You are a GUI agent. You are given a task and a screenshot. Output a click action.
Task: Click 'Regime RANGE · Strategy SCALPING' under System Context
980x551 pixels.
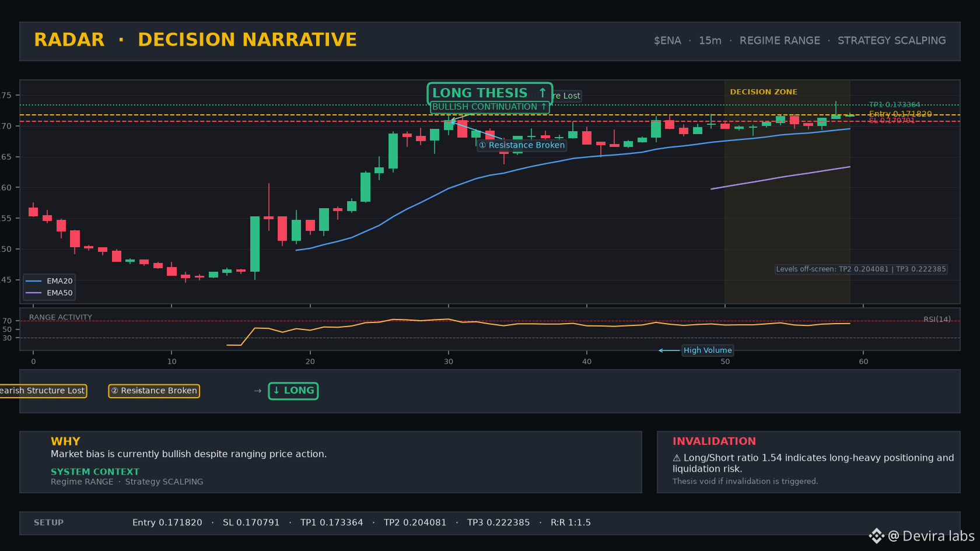coord(127,482)
